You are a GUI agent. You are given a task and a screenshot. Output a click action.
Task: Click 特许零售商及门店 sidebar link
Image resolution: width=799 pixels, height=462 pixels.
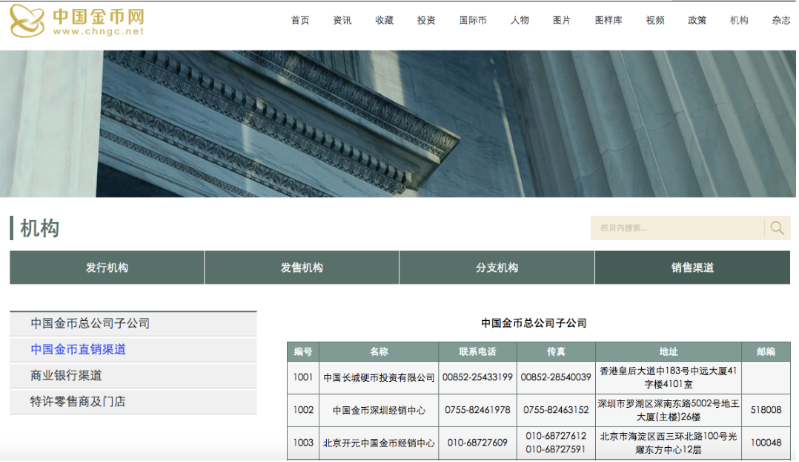click(x=78, y=402)
